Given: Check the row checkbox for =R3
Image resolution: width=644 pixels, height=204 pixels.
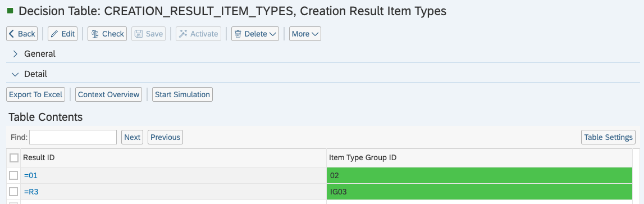Looking at the screenshot, I should (14, 192).
